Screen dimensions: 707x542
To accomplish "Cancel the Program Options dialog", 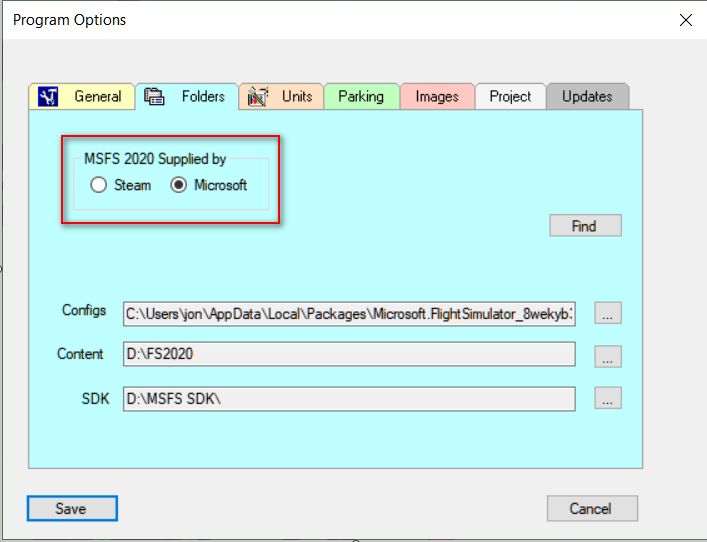I will pos(592,509).
